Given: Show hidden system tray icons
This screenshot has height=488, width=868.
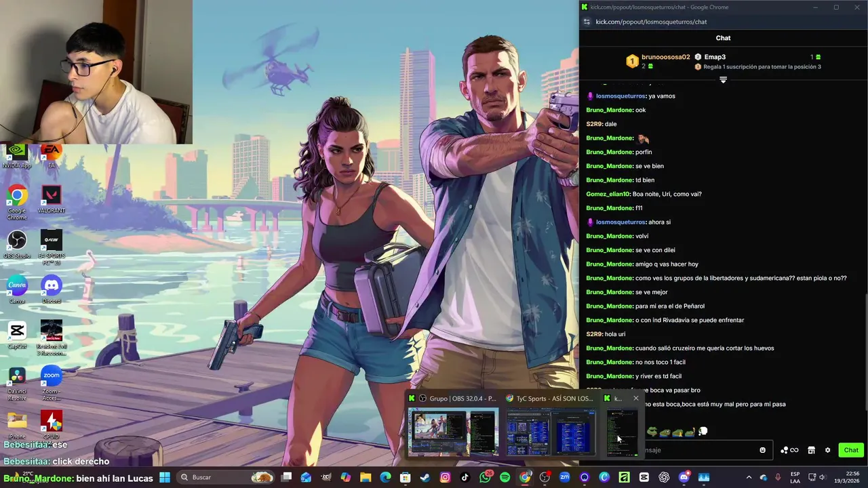Looking at the screenshot, I should (x=749, y=477).
